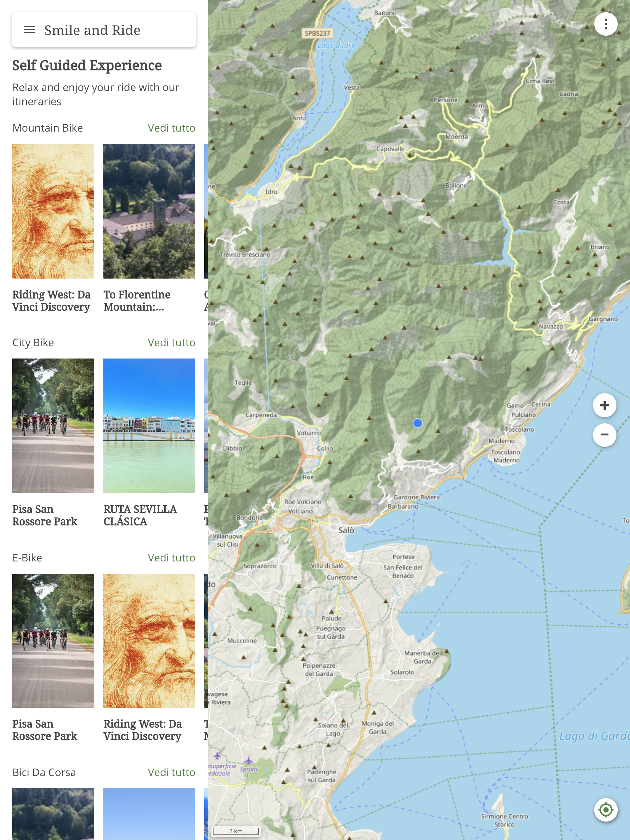View all Mountain Bike itineraries via Vedi tutto
Viewport: 630px width, 840px height.
click(x=171, y=128)
